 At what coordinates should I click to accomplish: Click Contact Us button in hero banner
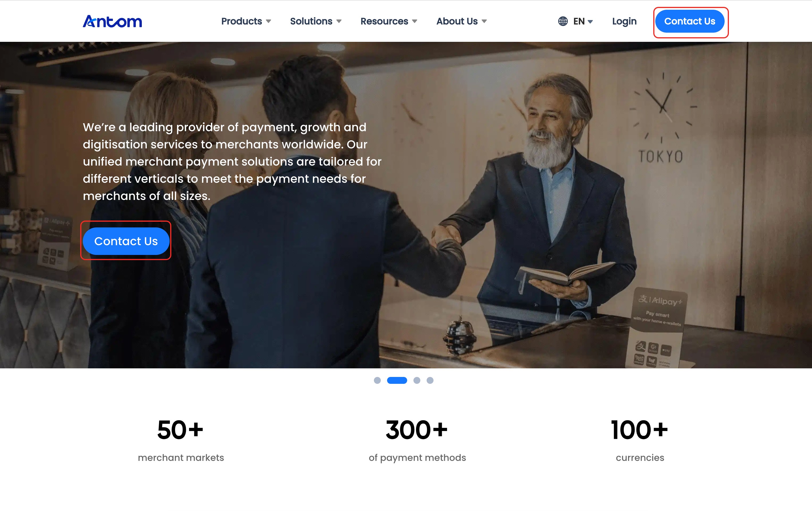pyautogui.click(x=126, y=241)
